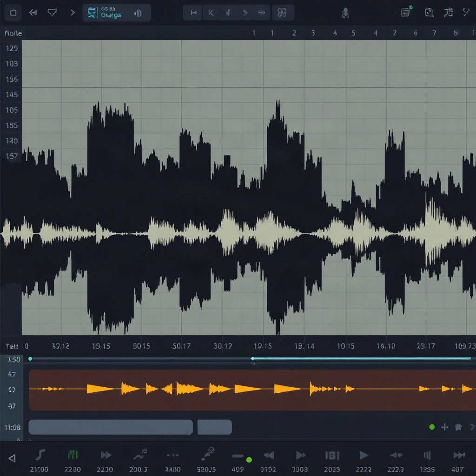Click the 7.60 label beside the slider

pos(13,359)
